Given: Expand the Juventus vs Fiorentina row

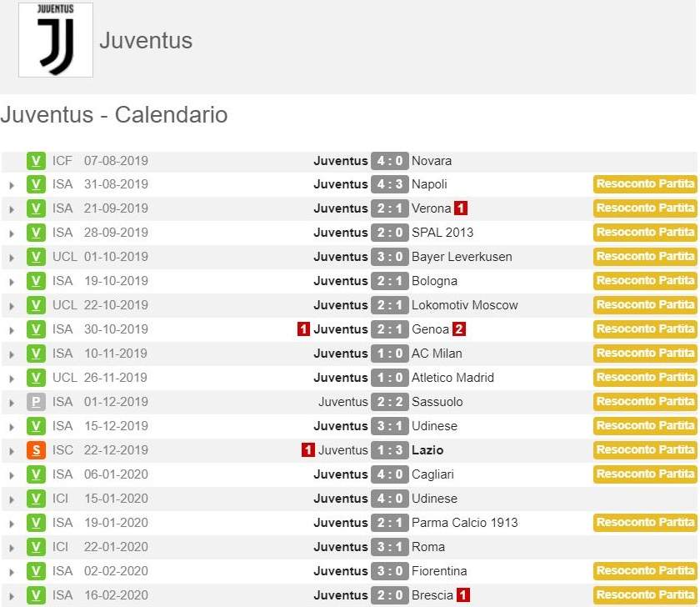Looking at the screenshot, I should coord(12,572).
